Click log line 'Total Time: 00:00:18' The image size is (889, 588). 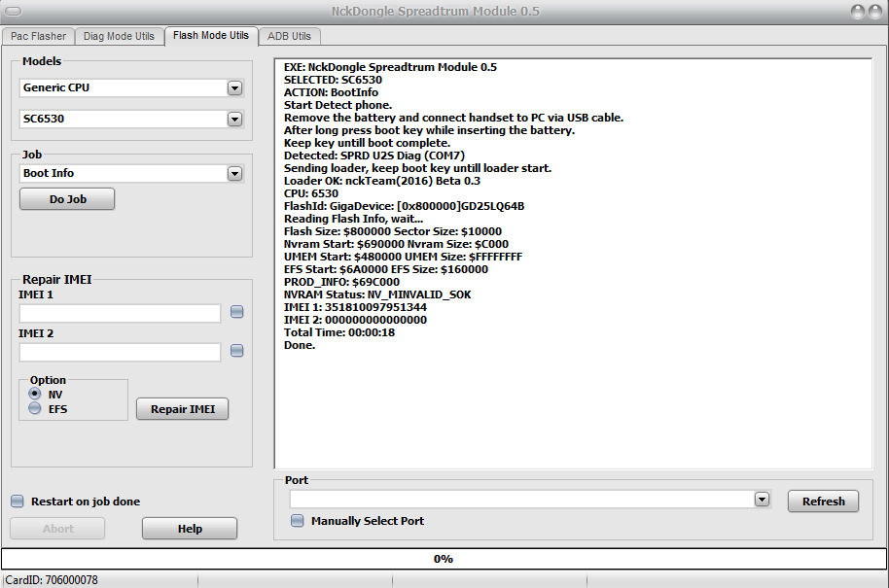[339, 332]
